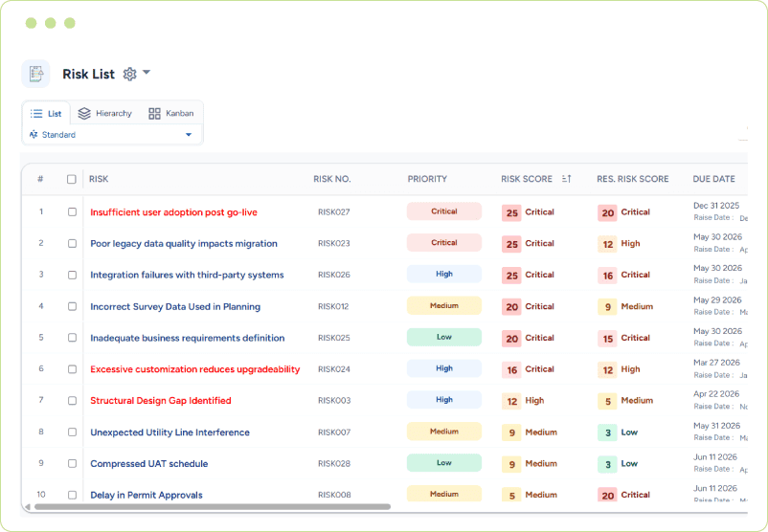Open 'Excessive customization reduces upgradeability' risk

click(195, 369)
